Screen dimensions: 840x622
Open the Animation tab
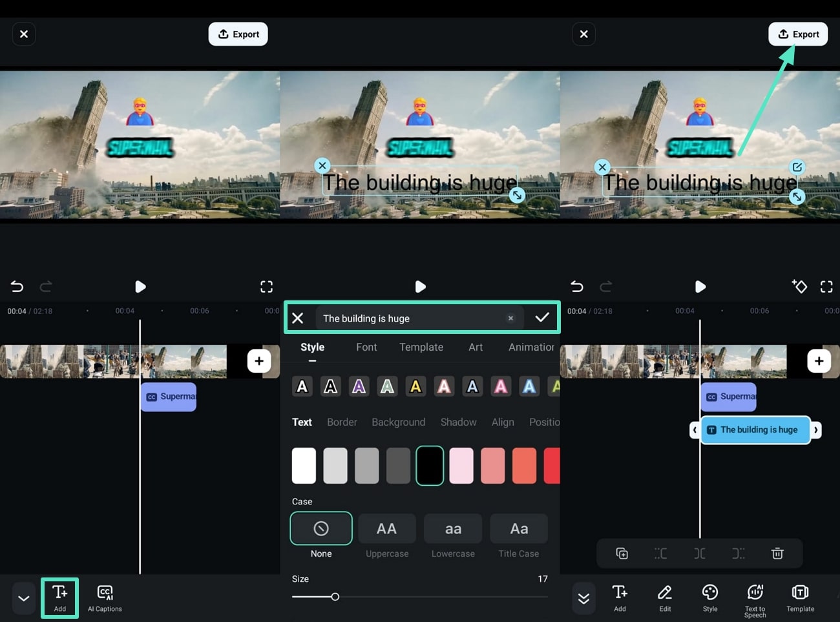[532, 347]
